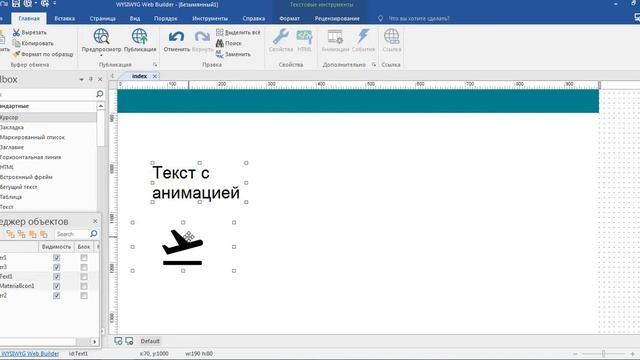
Task: Click the Publish (Публикация) globe icon
Action: tap(140, 36)
